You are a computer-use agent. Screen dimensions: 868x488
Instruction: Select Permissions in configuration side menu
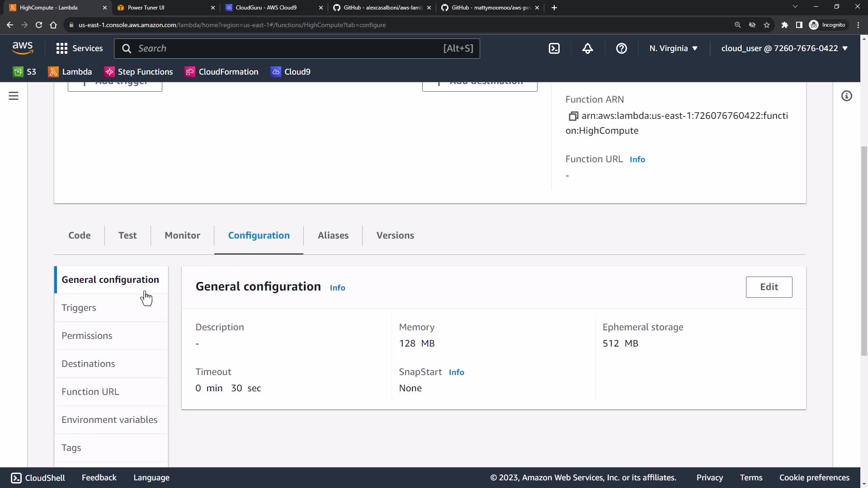pyautogui.click(x=87, y=336)
